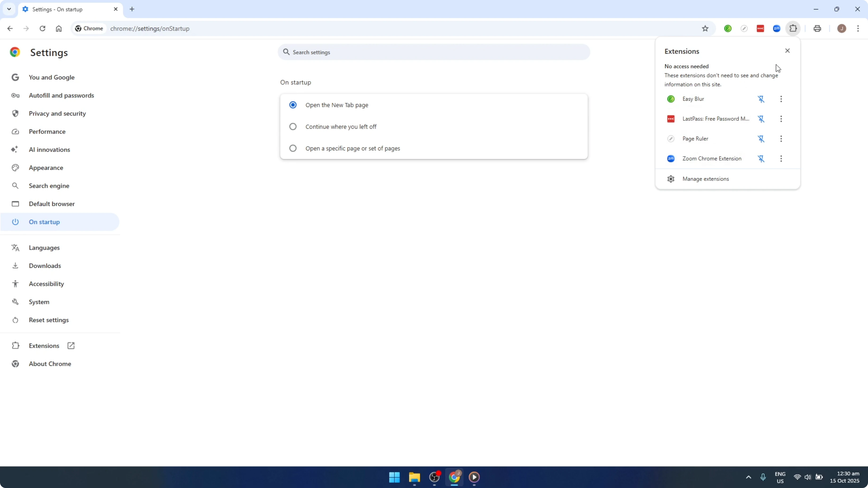The image size is (868, 488).
Task: Open the Extensions external link in sidebar
Action: tap(71, 345)
